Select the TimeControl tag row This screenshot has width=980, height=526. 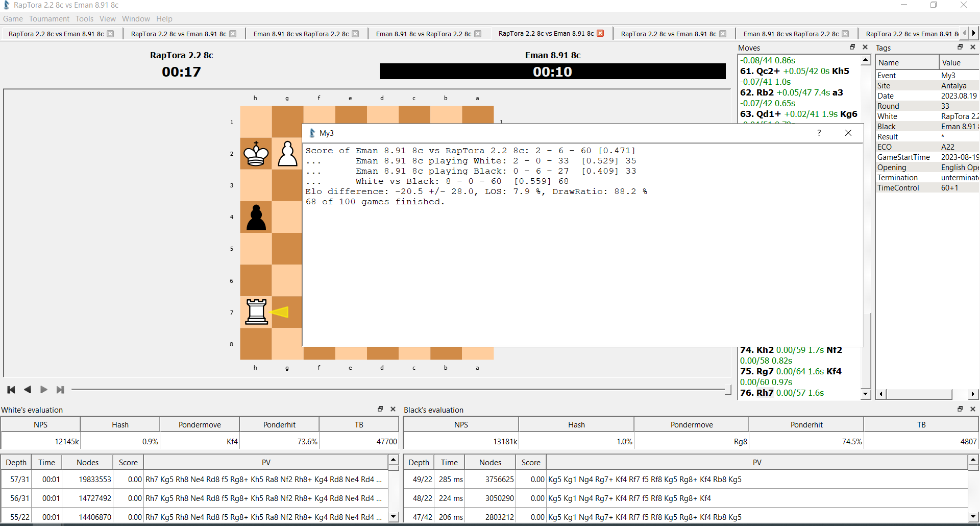(927, 188)
